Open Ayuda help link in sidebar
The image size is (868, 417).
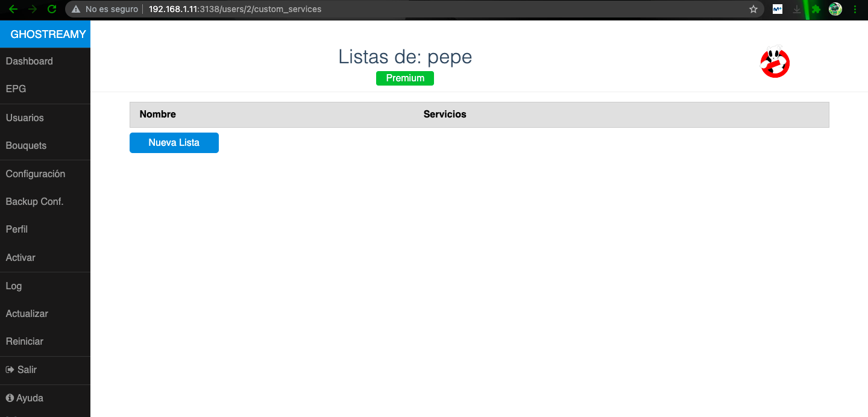click(x=25, y=398)
